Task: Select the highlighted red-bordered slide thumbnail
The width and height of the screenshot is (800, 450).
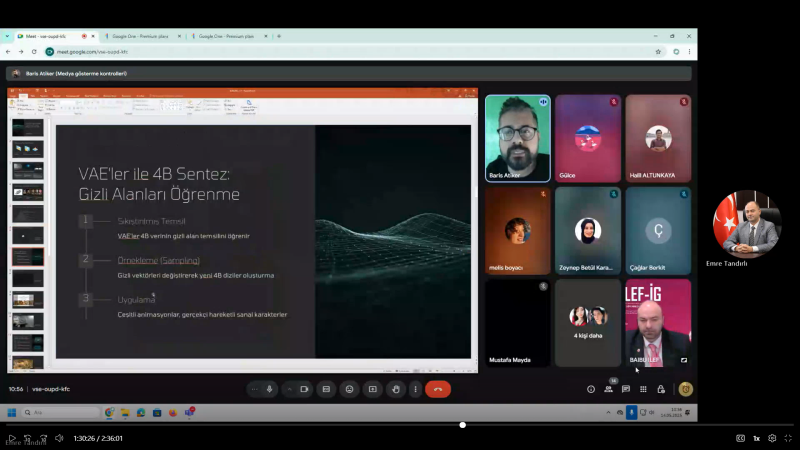Action: (x=28, y=257)
